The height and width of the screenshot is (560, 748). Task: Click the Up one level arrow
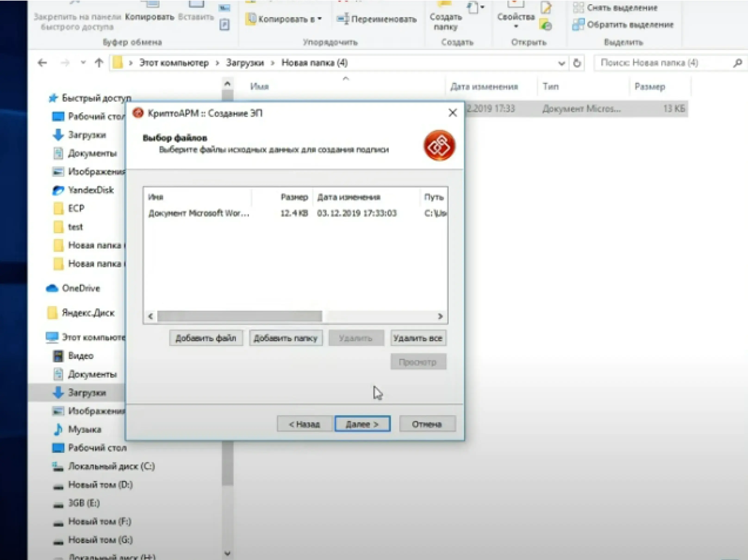(x=99, y=63)
